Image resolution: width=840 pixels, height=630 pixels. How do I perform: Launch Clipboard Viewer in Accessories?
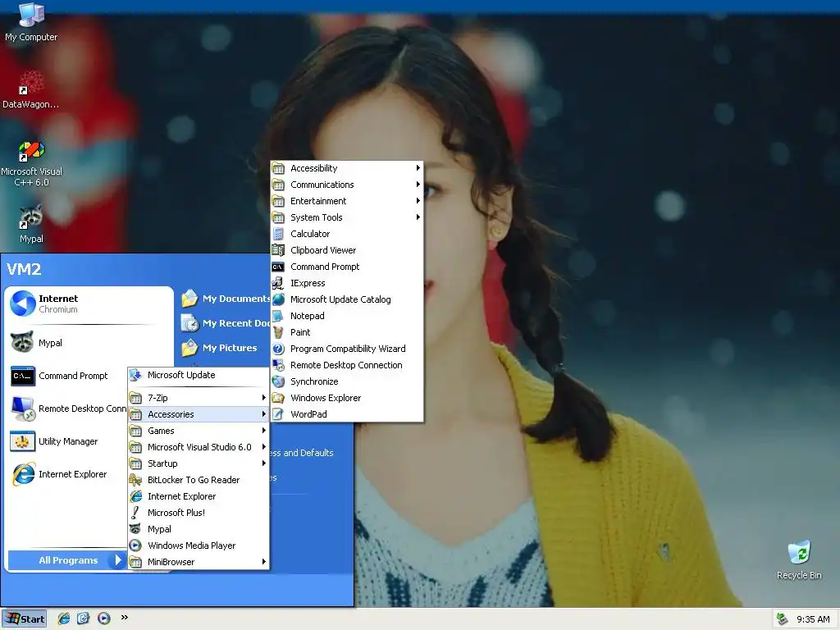pyautogui.click(x=347, y=250)
